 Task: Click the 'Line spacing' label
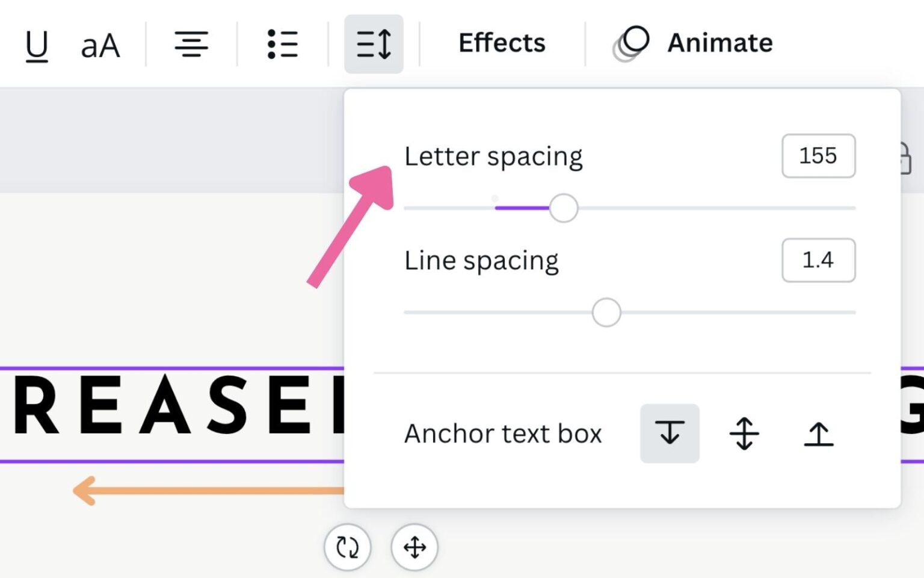click(x=481, y=261)
